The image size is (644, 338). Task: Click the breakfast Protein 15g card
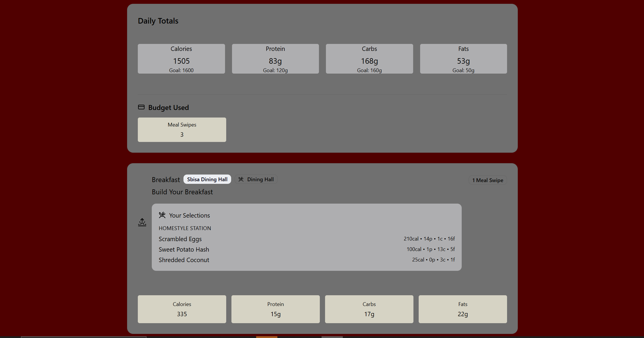click(275, 309)
